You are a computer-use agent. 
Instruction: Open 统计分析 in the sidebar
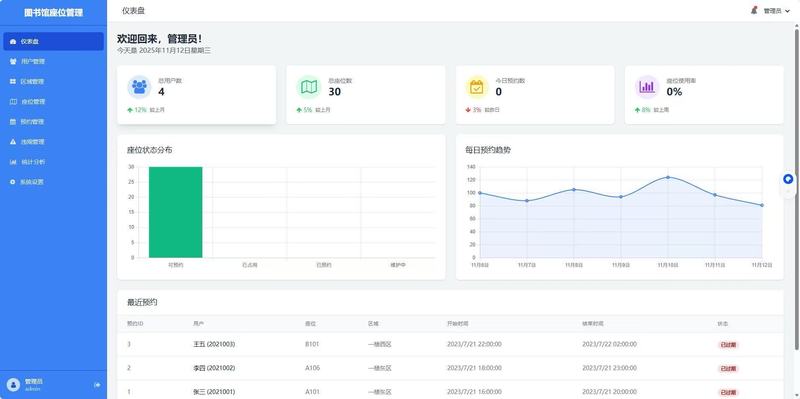(x=53, y=162)
